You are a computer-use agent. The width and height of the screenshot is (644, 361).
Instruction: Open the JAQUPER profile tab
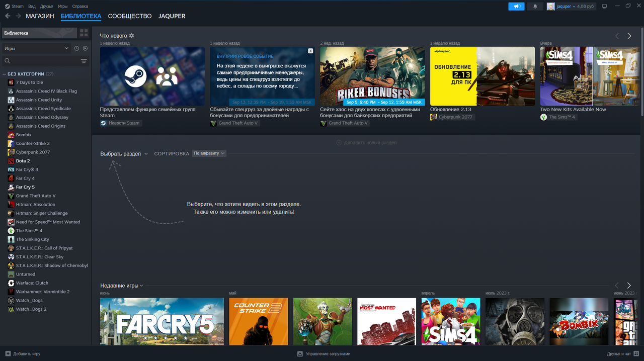(172, 16)
